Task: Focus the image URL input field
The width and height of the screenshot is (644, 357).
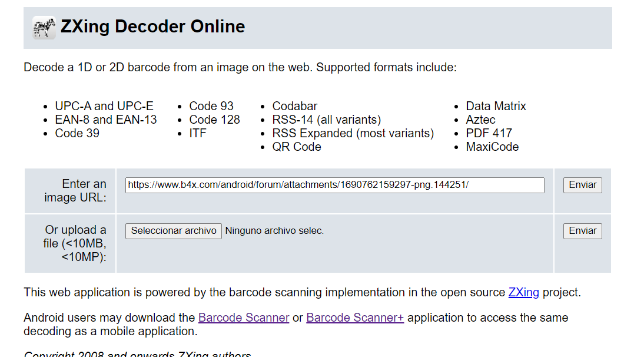Action: [x=334, y=185]
